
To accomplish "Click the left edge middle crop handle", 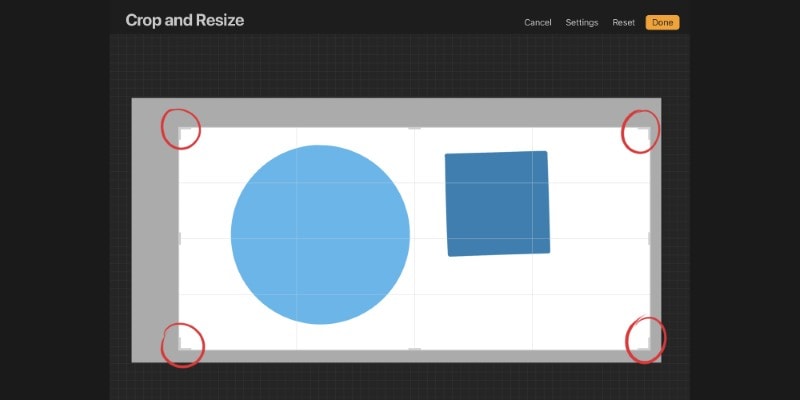I will click(179, 238).
